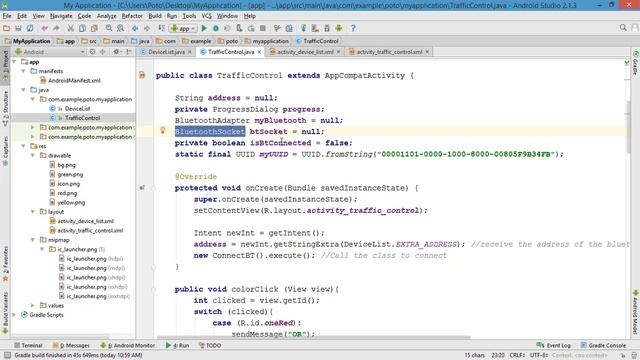Screen dimensions: 640x360
Task: Click the Replace magnifier icon
Action: coord(120,28)
